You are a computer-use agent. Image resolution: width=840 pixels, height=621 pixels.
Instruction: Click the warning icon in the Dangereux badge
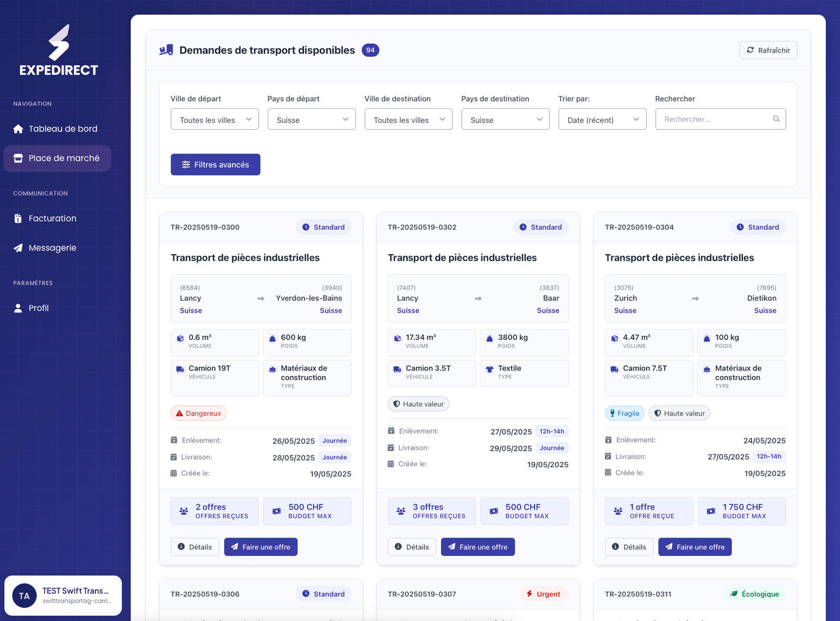pos(180,413)
